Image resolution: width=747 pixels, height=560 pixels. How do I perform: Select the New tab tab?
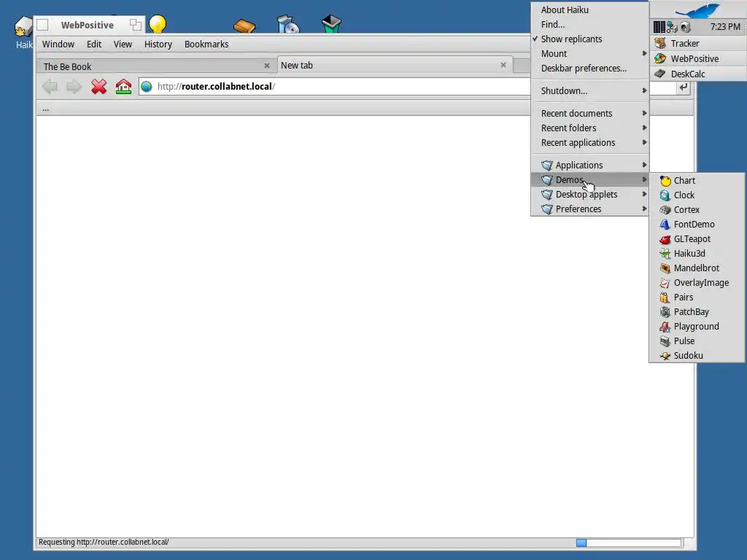[x=394, y=65]
